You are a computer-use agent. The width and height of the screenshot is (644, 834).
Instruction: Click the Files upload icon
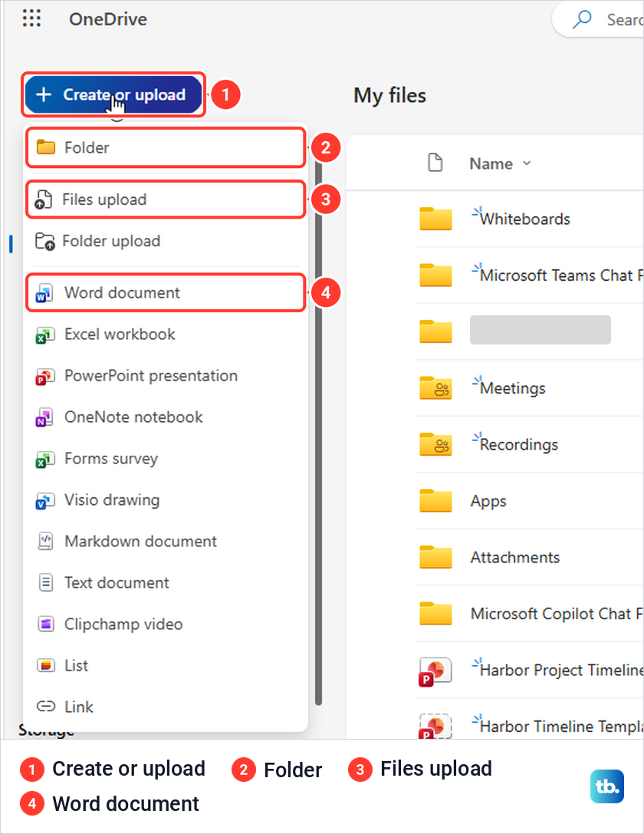[x=44, y=200]
